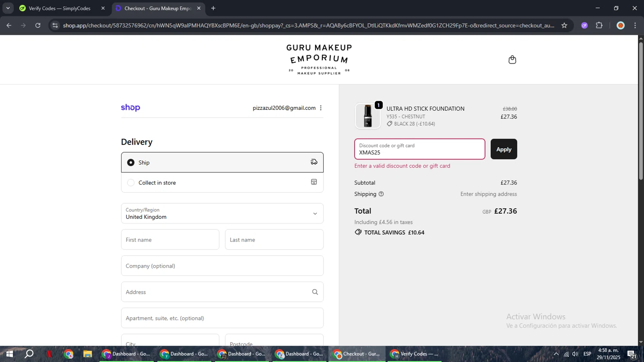Screen dimensions: 644x362
Task: Click the Enter shipping address text
Action: click(x=489, y=194)
